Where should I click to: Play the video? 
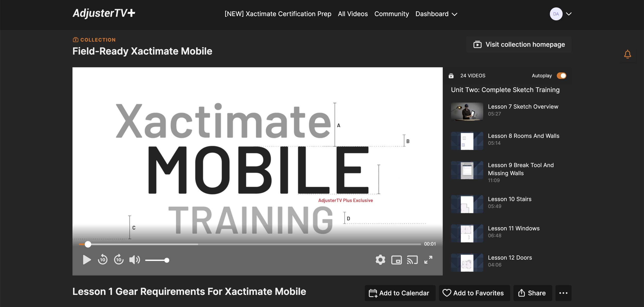(x=87, y=260)
